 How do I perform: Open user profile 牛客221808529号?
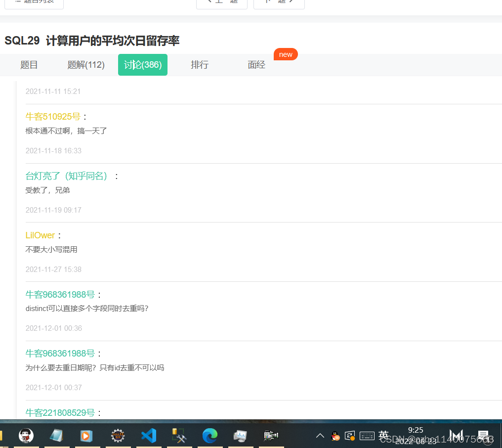(x=60, y=413)
